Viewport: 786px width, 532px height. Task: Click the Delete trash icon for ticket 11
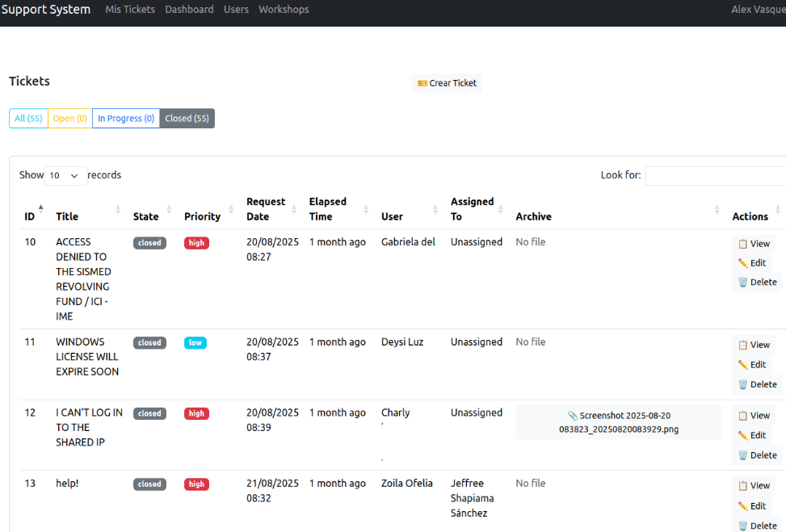[x=742, y=385]
